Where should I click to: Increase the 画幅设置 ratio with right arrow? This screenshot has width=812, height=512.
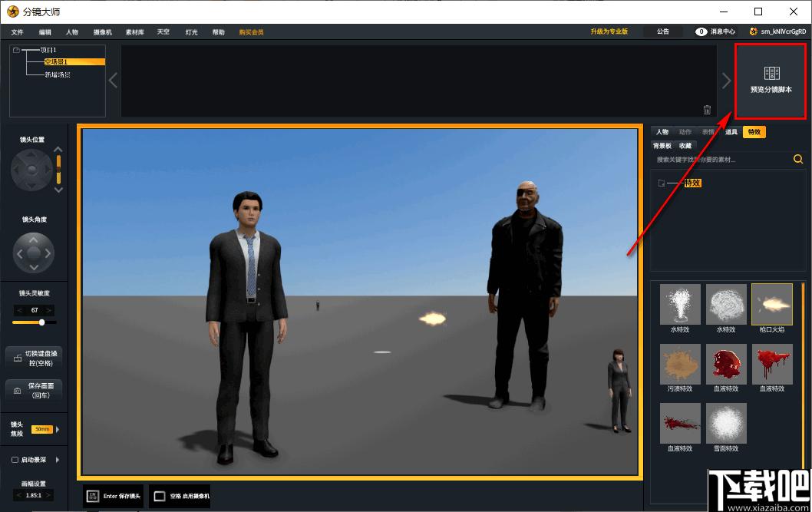coord(48,495)
